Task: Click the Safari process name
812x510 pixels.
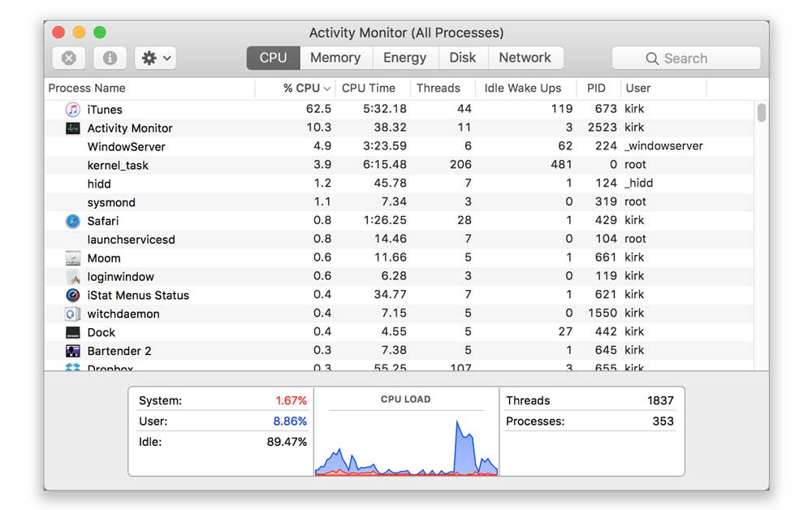Action: pos(103,221)
